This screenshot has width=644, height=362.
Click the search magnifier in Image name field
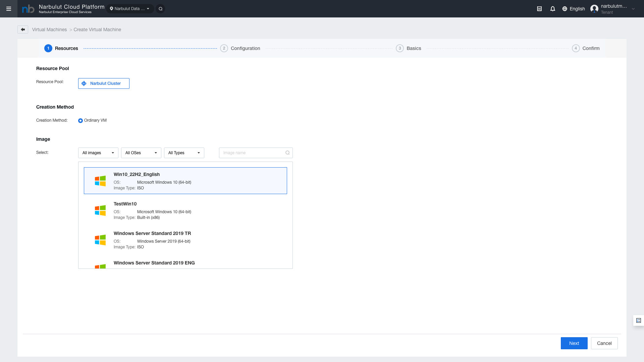point(287,153)
